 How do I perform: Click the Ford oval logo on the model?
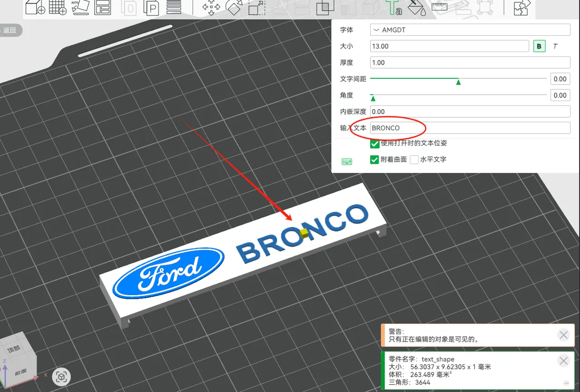click(169, 272)
